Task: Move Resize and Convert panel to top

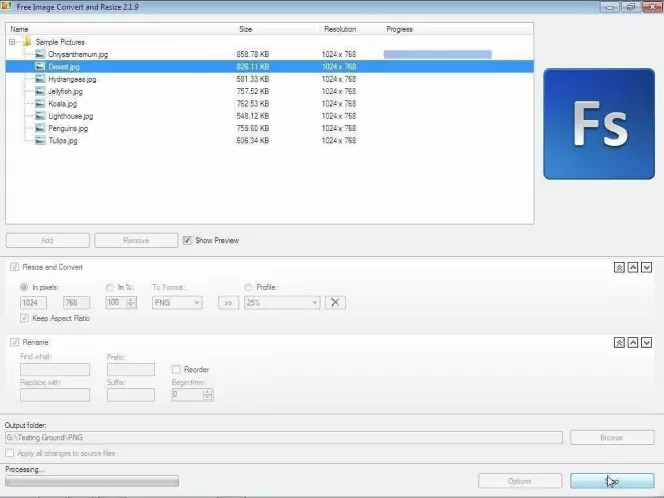Action: pos(619,267)
